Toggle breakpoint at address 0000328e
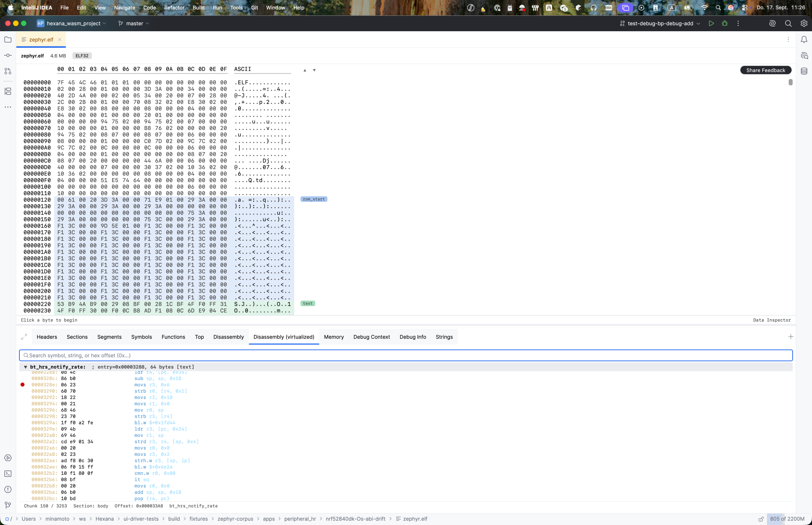Viewport: 812px width, 525px height. (x=23, y=385)
